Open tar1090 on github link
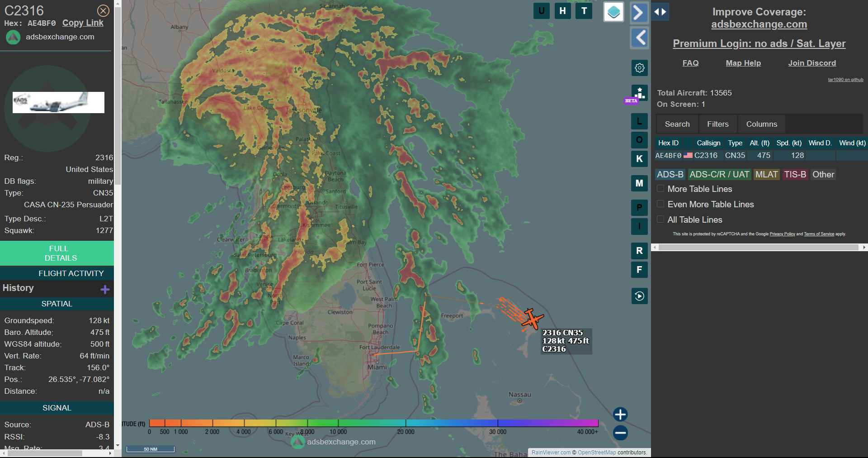Viewport: 868px width, 458px height. tap(845, 80)
